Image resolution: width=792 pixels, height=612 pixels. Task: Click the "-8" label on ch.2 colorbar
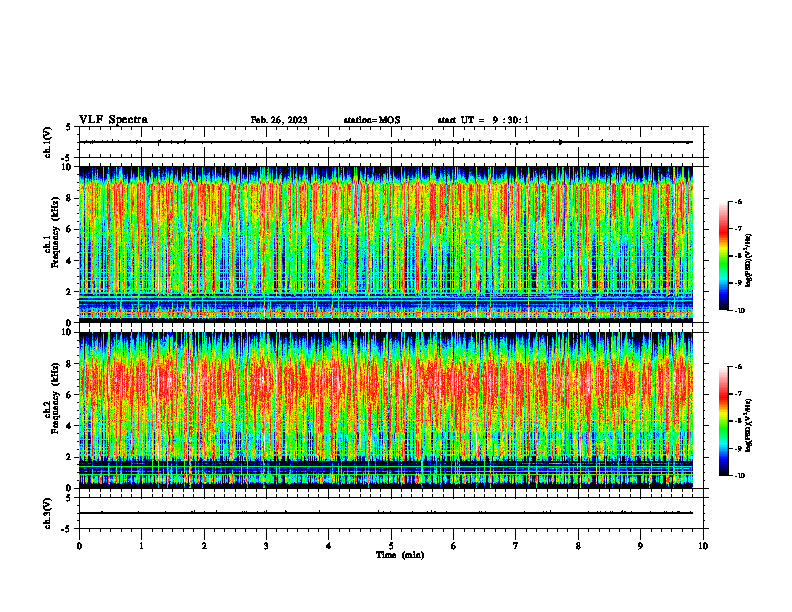[x=738, y=421]
